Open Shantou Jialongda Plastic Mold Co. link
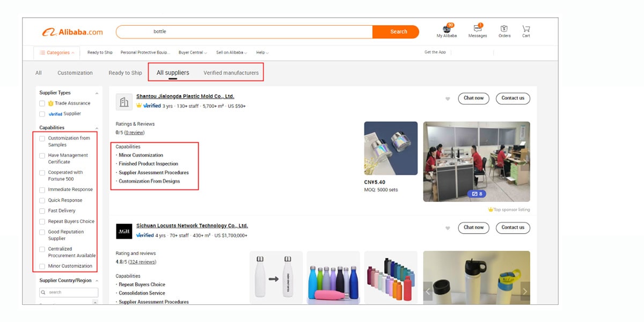The height and width of the screenshot is (322, 644). tap(185, 97)
